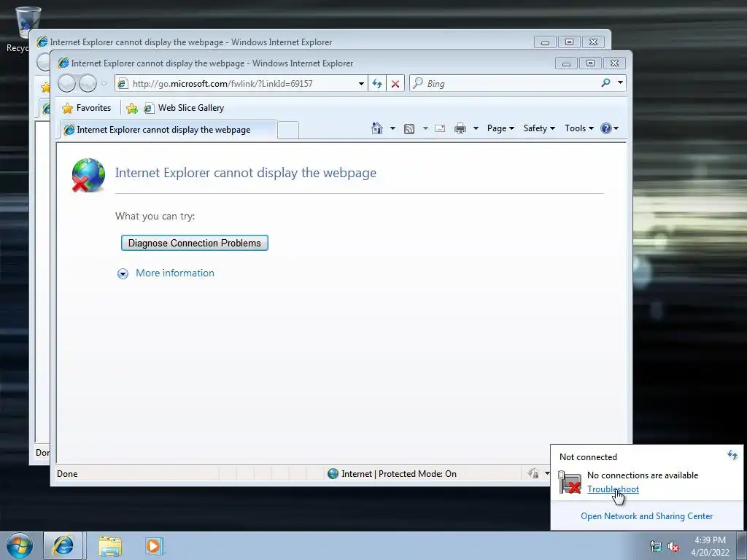
Task: Click the network tray icon
Action: (x=656, y=547)
